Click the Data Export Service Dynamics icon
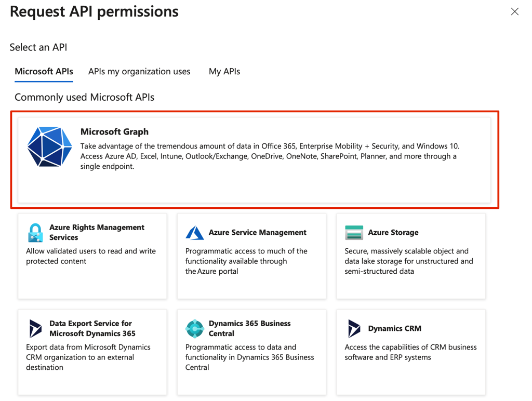This screenshot has width=532, height=401. pyautogui.click(x=35, y=328)
